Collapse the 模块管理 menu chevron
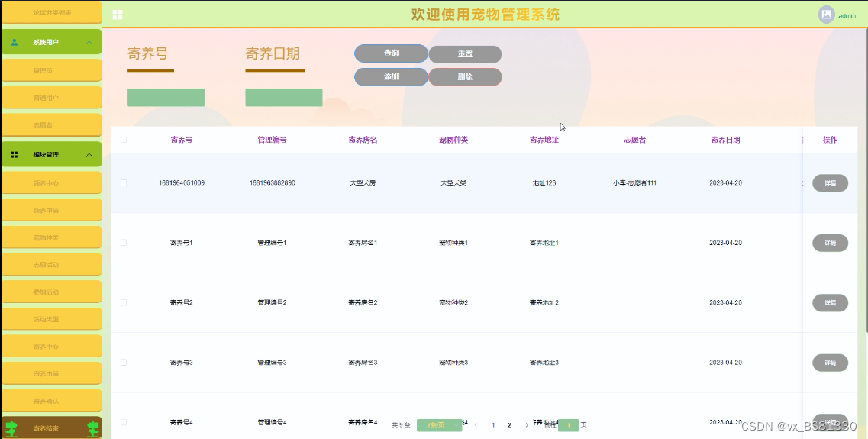Screen dimensions: 868x439 click(89, 154)
